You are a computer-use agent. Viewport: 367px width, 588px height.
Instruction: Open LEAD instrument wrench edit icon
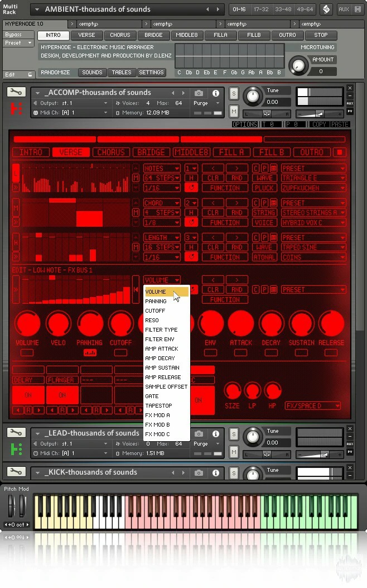point(16,433)
